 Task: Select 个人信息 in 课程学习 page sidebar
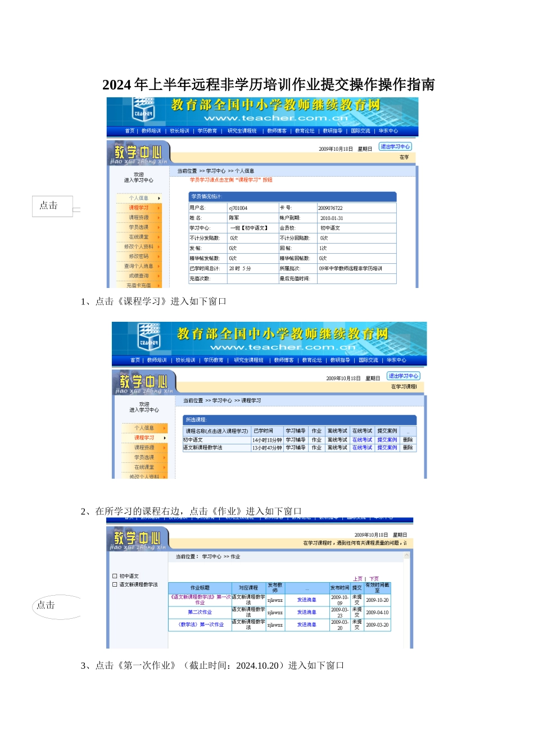point(144,428)
